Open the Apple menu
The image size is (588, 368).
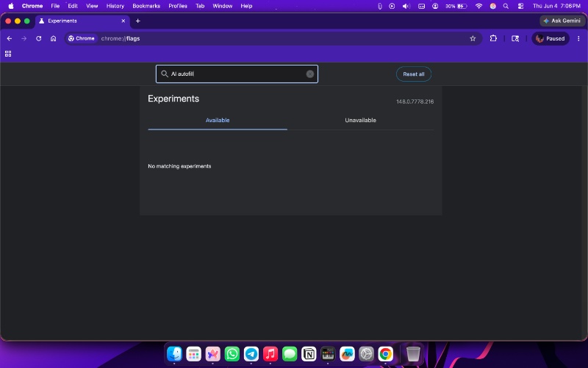(x=11, y=6)
